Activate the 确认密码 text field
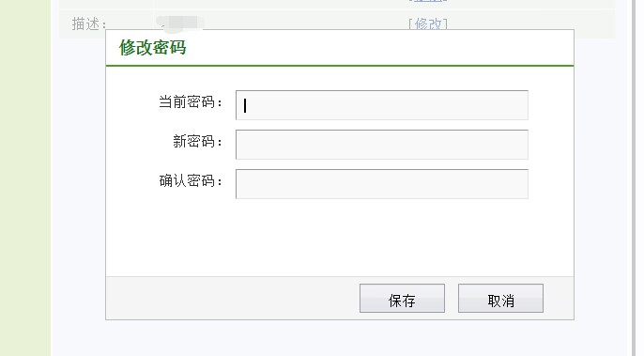 point(381,184)
